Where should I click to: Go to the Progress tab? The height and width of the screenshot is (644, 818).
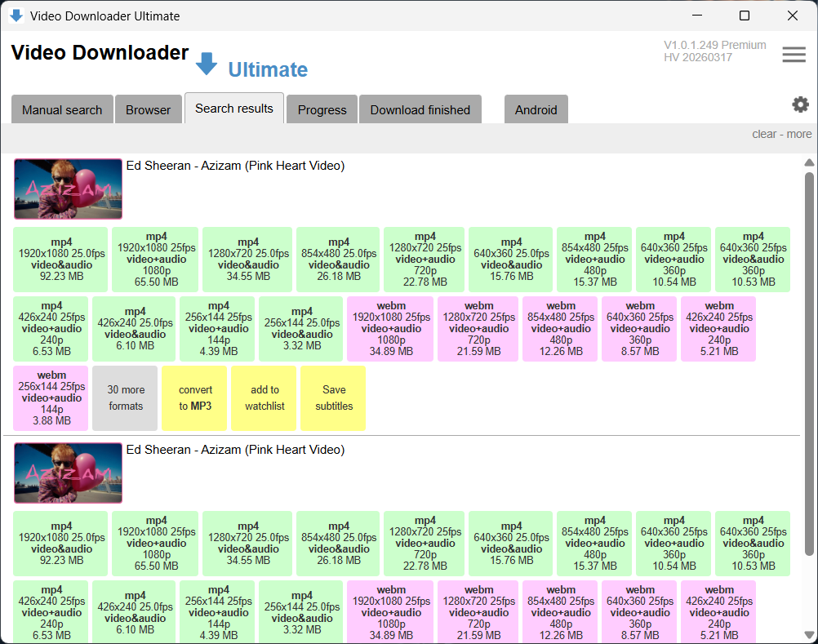(322, 109)
